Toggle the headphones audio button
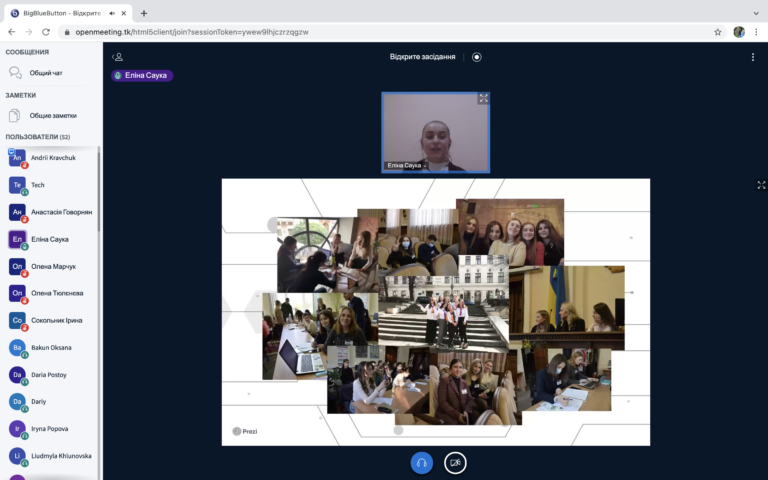768x480 pixels. (x=421, y=462)
